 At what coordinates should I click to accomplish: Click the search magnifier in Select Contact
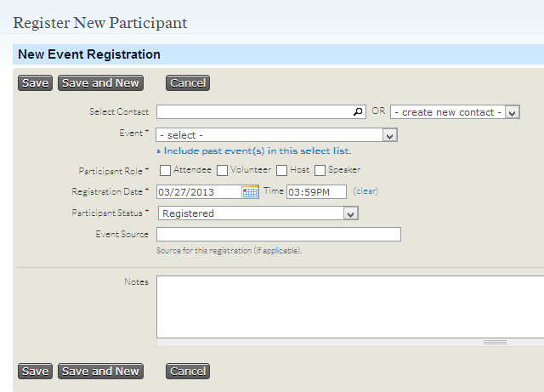click(x=358, y=111)
